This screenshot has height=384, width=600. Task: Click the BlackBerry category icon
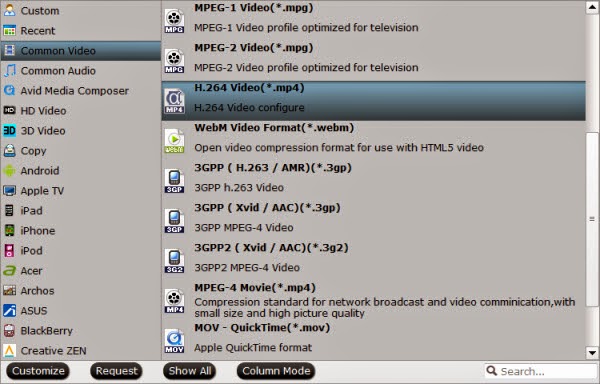point(10,330)
